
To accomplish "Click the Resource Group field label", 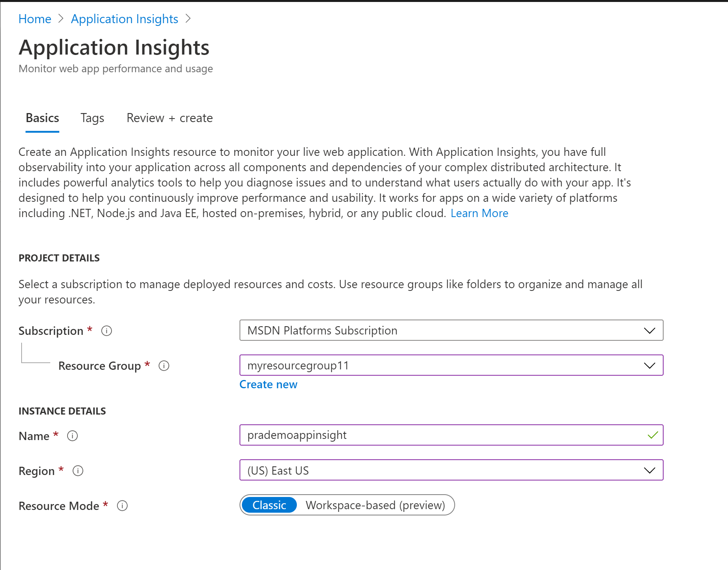I will (100, 366).
